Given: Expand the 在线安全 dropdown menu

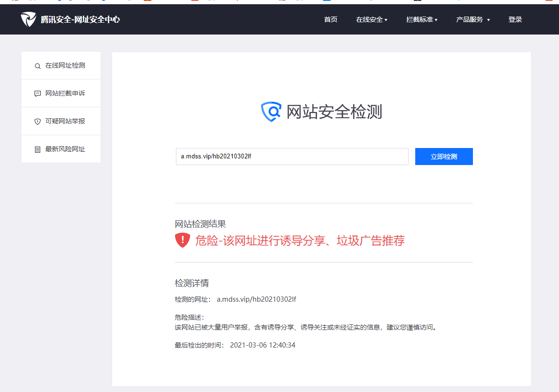Looking at the screenshot, I should (x=371, y=19).
